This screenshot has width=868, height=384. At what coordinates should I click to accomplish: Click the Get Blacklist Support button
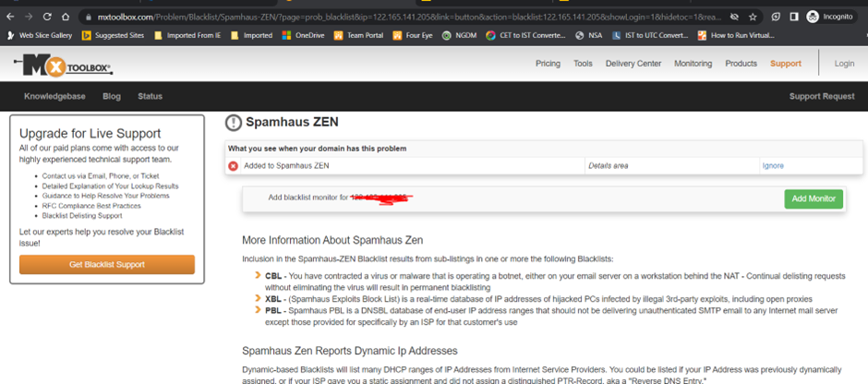[x=107, y=265]
